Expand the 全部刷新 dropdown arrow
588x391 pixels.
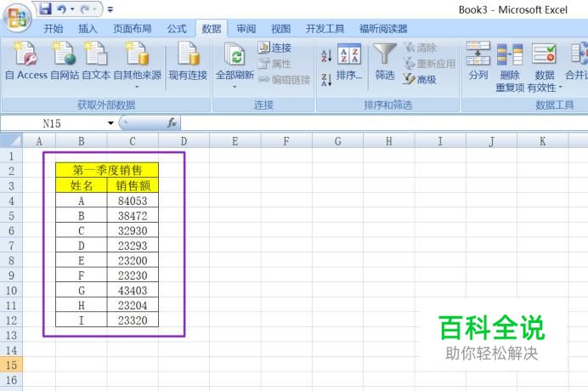pos(235,87)
